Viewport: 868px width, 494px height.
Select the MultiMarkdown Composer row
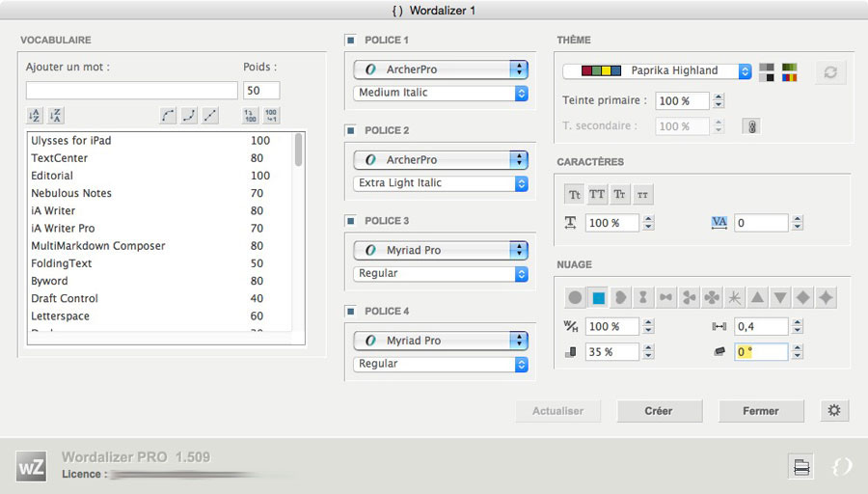(159, 245)
